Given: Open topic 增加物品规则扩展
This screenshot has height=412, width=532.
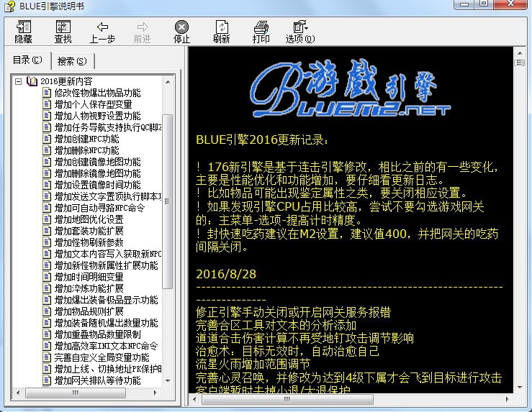Looking at the screenshot, I should [89, 312].
